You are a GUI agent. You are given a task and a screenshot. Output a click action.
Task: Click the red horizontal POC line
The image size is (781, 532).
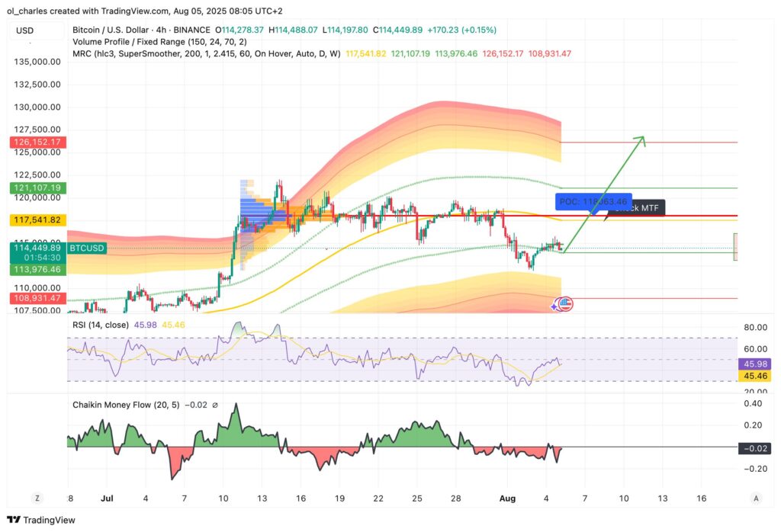tap(488, 216)
